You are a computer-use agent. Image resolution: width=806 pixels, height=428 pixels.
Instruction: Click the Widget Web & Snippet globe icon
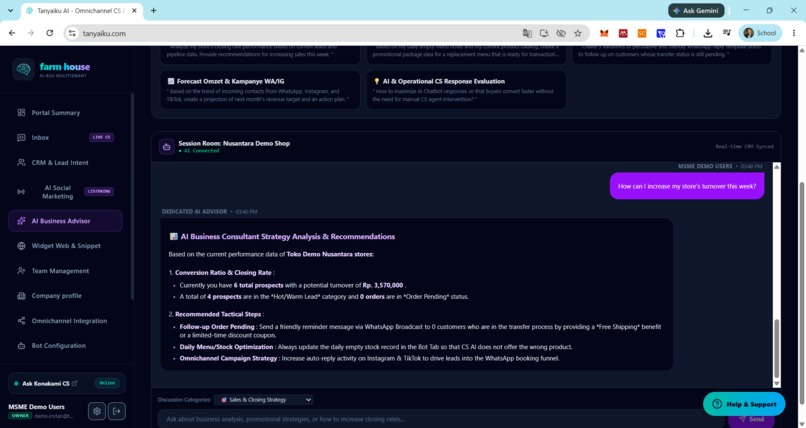(x=21, y=246)
